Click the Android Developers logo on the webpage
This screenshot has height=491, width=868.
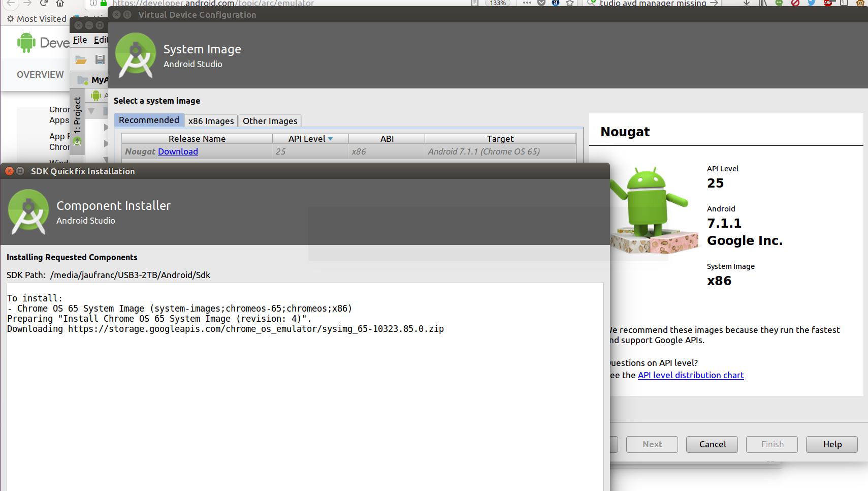(43, 42)
